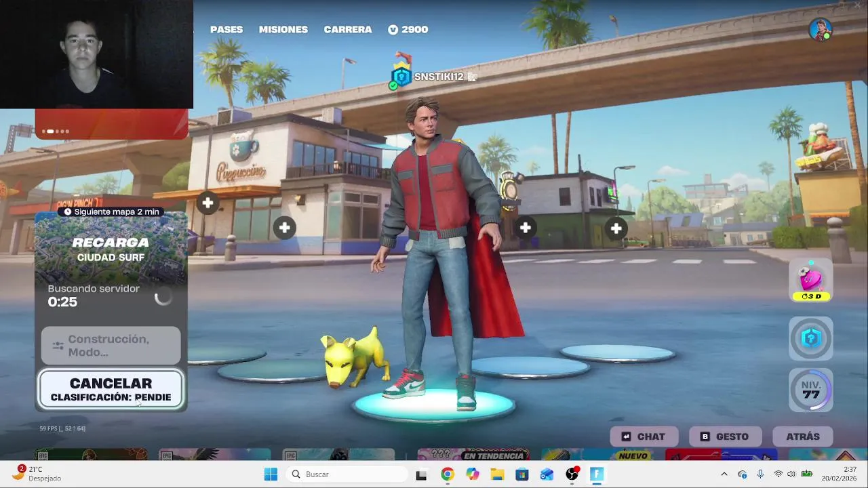Click the microphone tray icon
Viewport: 868px width, 488px height.
760,474
